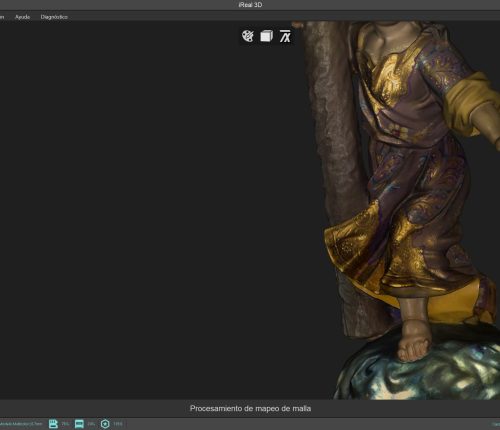The width and height of the screenshot is (500, 430).
Task: Open the Ayuda menu
Action: pyautogui.click(x=22, y=17)
